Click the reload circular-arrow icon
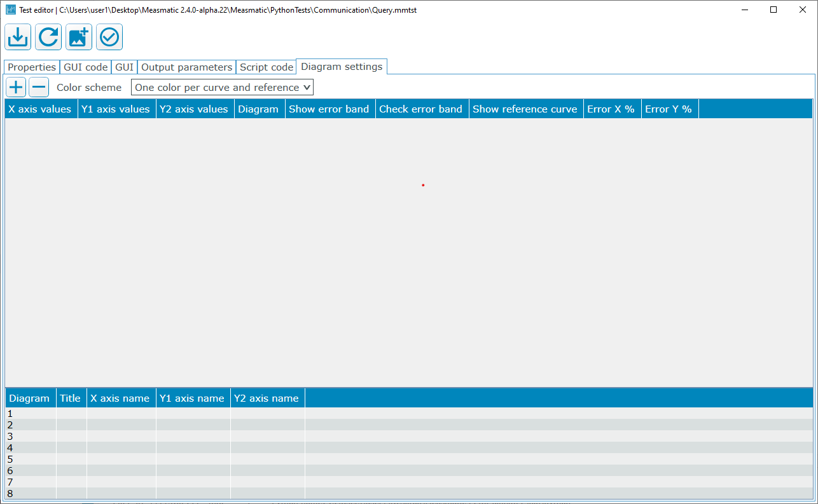Viewport: 818px width, 504px height. 48,37
